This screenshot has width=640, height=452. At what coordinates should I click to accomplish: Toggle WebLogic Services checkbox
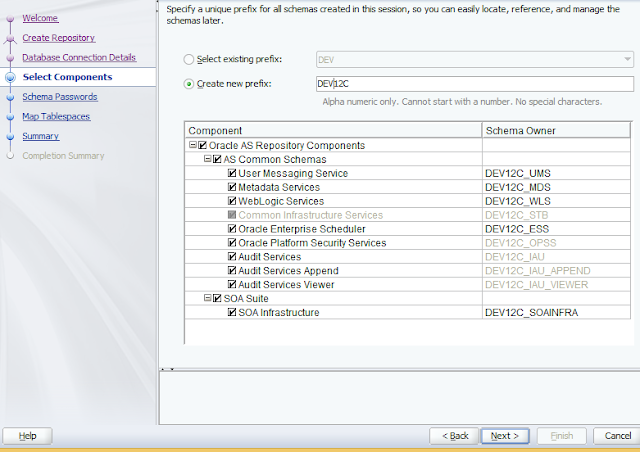click(x=232, y=201)
